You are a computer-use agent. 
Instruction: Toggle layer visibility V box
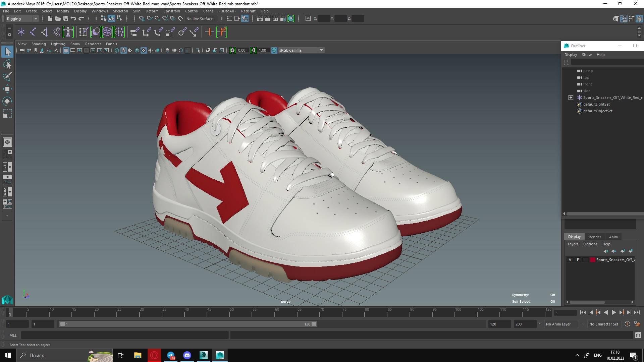coord(570,260)
